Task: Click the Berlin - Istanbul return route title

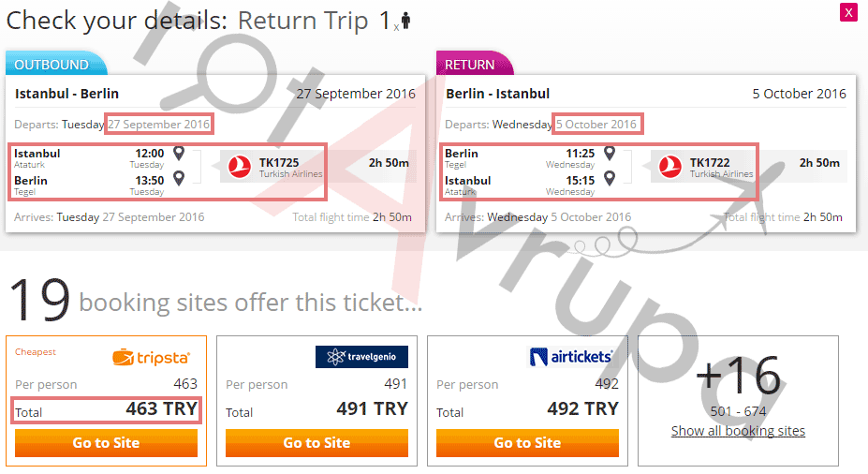Action: [x=497, y=94]
